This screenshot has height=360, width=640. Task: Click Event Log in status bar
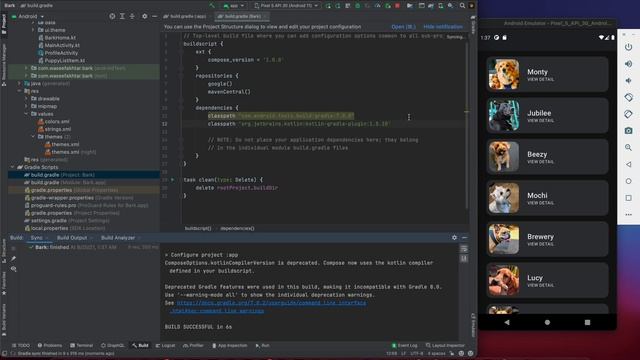(x=404, y=345)
